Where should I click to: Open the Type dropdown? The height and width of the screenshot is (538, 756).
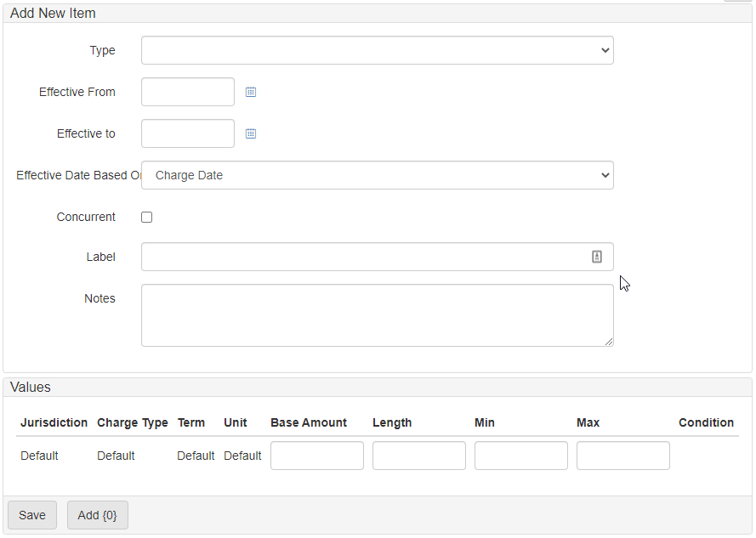click(x=377, y=50)
